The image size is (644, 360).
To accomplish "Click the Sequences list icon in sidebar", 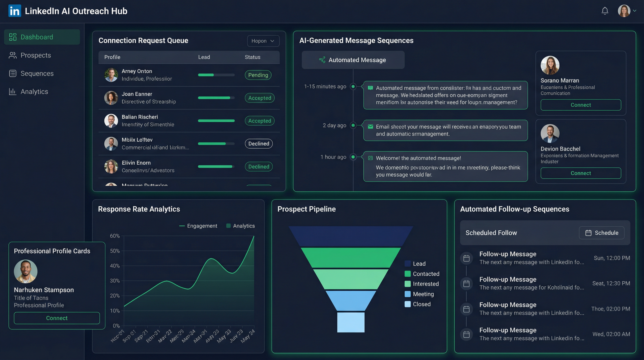I will pos(12,73).
